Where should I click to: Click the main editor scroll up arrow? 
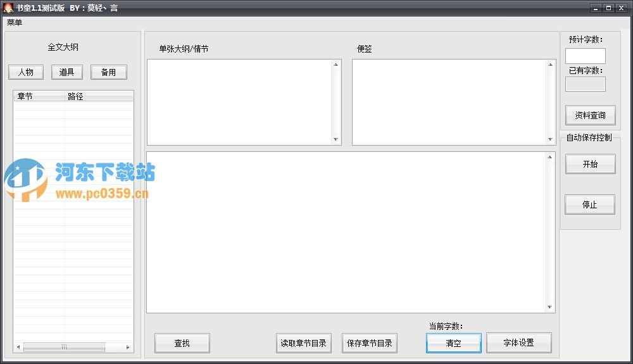pos(550,157)
